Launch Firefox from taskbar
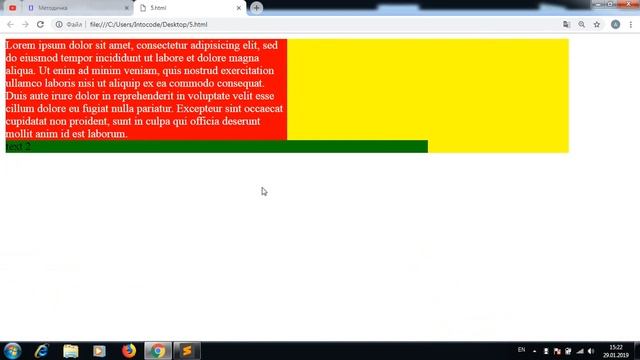This screenshot has height=360, width=640. click(x=129, y=351)
